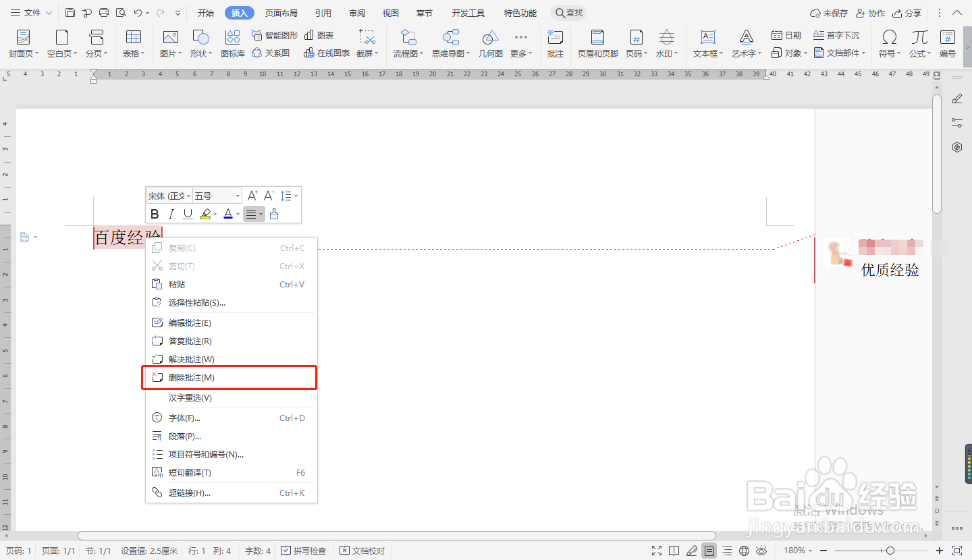
Task: Open the 图标库 icon library
Action: point(233,44)
